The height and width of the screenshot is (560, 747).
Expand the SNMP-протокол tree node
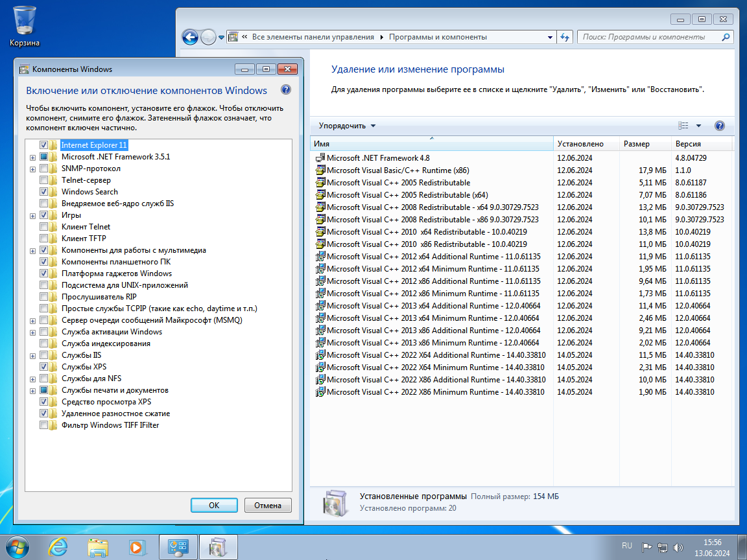tap(33, 169)
